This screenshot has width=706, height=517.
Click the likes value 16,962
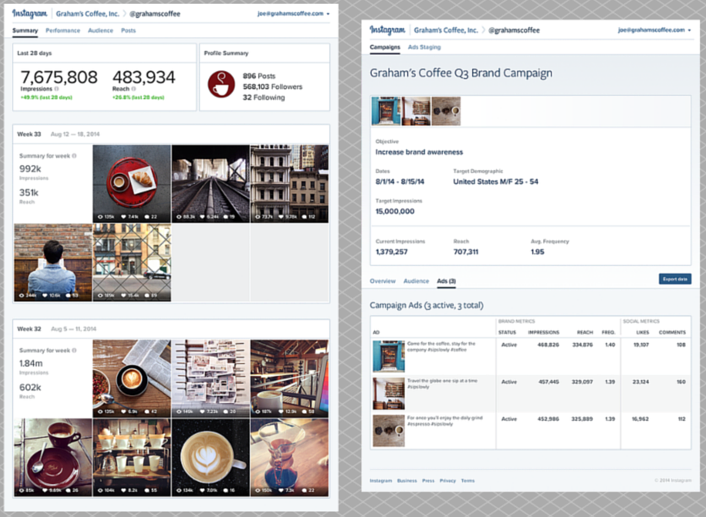640,419
